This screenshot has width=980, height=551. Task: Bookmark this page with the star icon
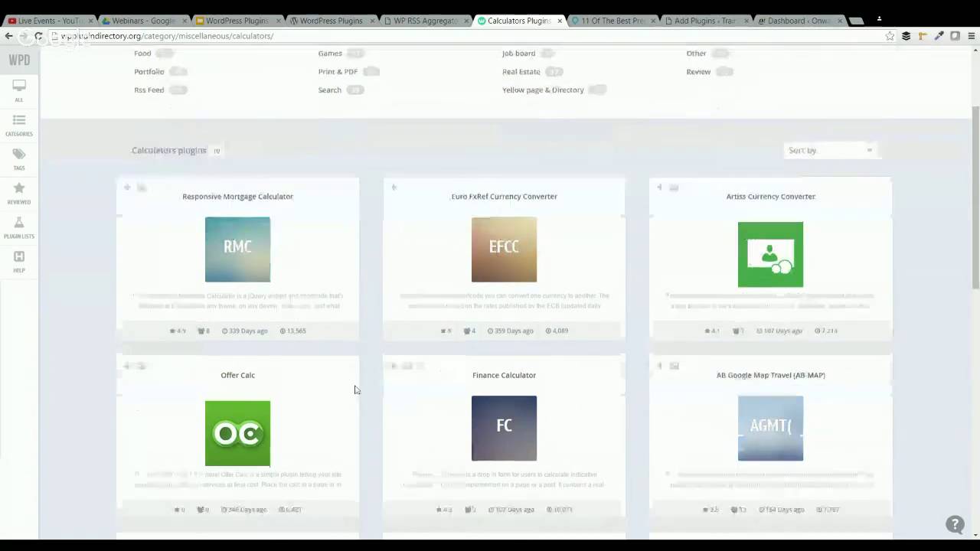[890, 36]
